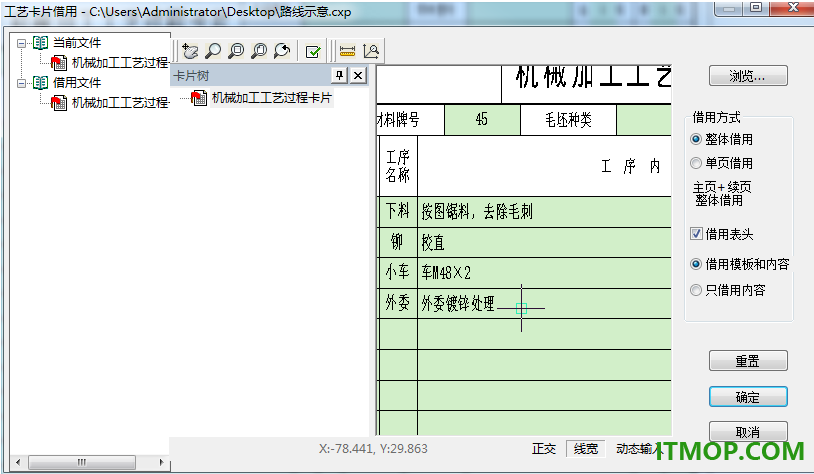Click the 车M48X2 content cell

[545, 273]
